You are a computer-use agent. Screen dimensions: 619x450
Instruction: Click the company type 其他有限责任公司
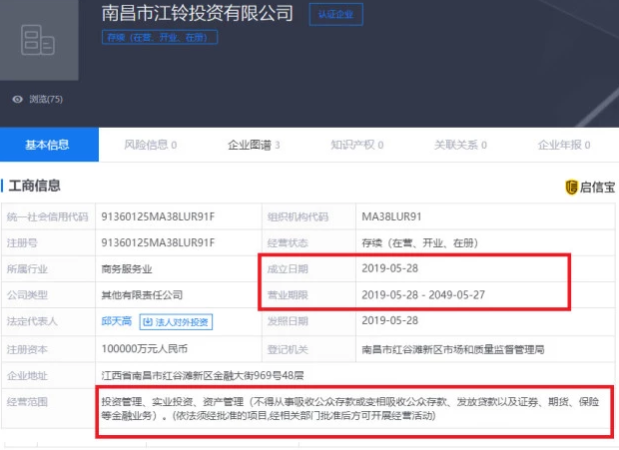pos(142,295)
